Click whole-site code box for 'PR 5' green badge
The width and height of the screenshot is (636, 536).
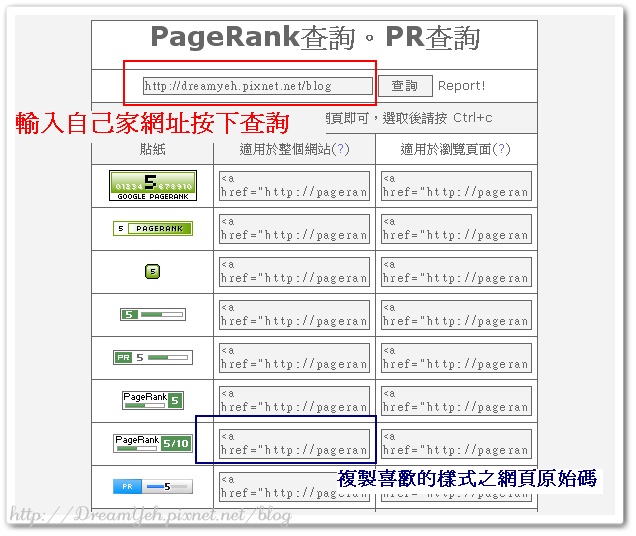pos(294,358)
